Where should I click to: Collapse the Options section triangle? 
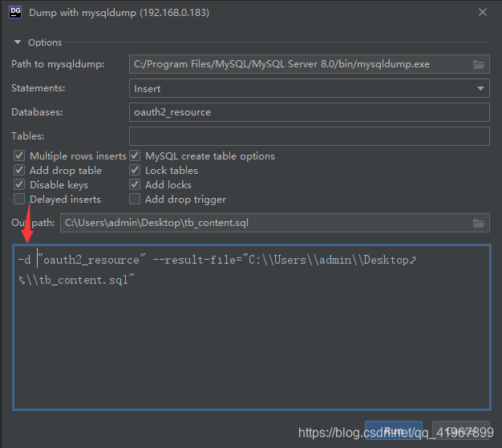[x=18, y=42]
